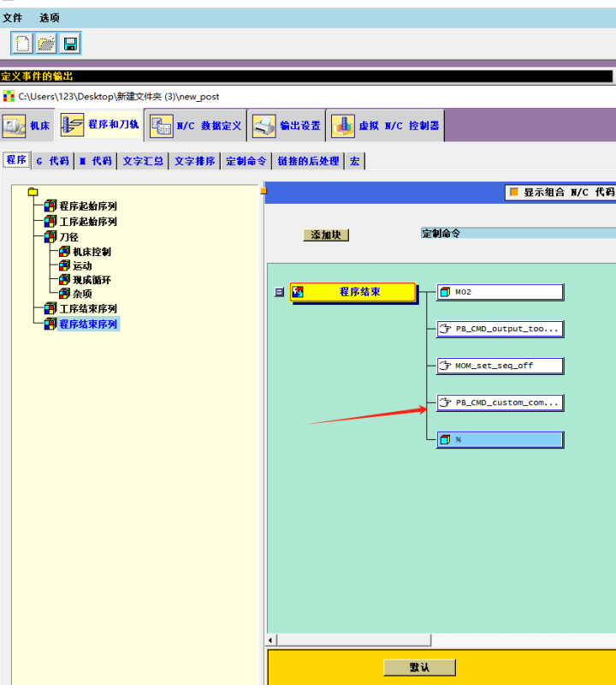Collapse the 程序结束 event expander
Screen dimensions: 616x685
point(279,293)
